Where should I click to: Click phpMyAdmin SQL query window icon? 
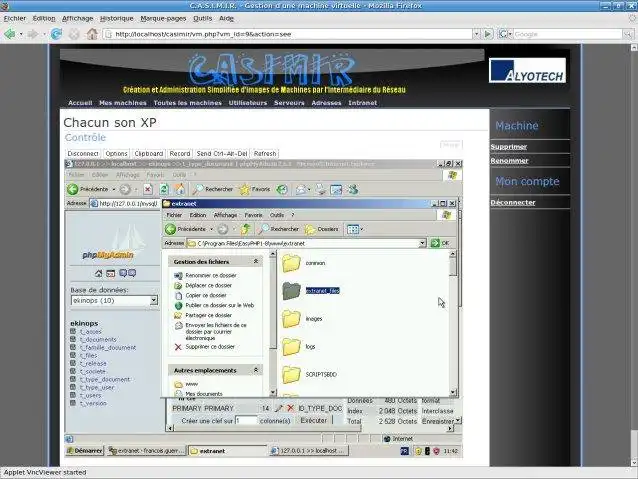point(110,273)
